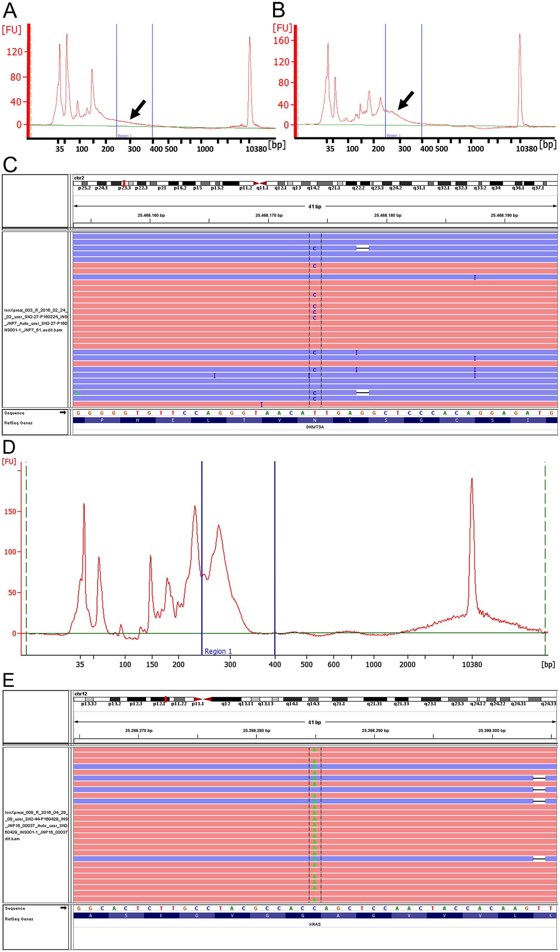Click the black arrow in panel A
560x952 pixels.
pos(138,109)
